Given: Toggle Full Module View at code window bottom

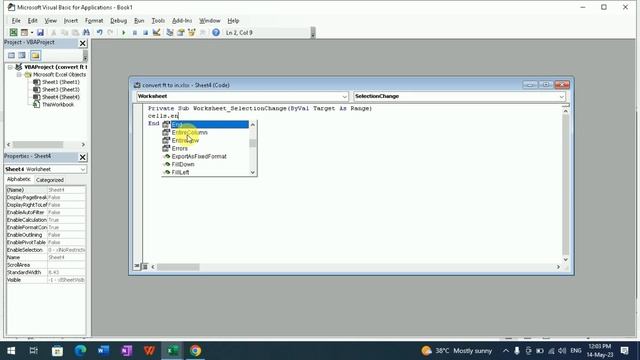Looking at the screenshot, I should pos(144,267).
